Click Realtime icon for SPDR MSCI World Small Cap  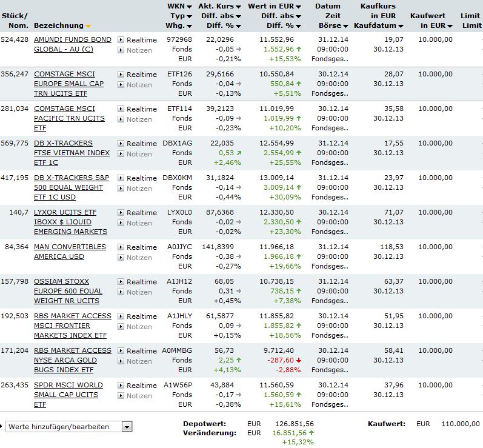121,385
